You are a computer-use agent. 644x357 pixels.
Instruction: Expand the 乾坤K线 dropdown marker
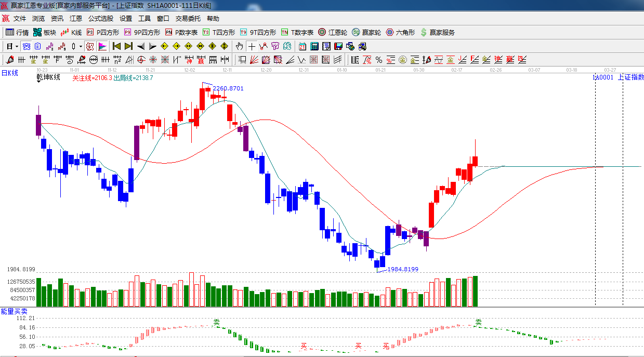click(40, 82)
